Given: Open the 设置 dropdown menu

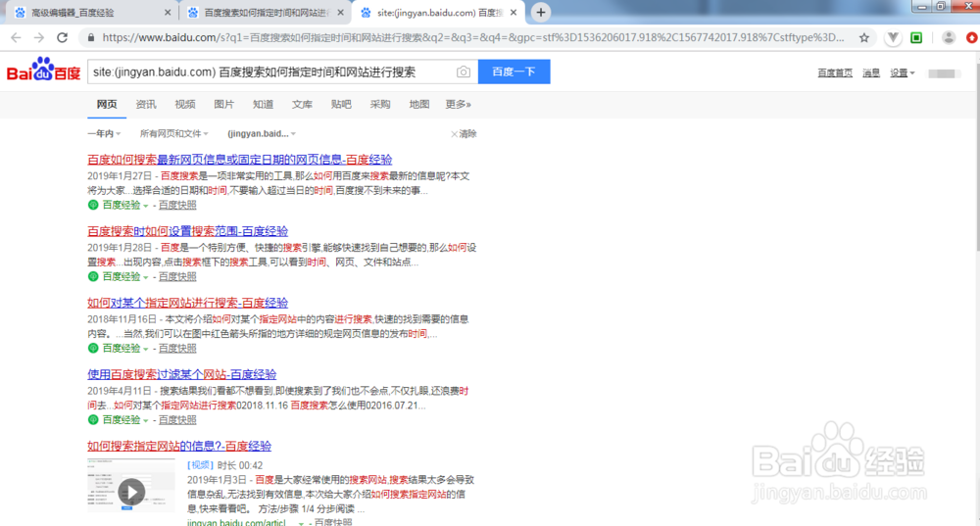Looking at the screenshot, I should [x=903, y=73].
